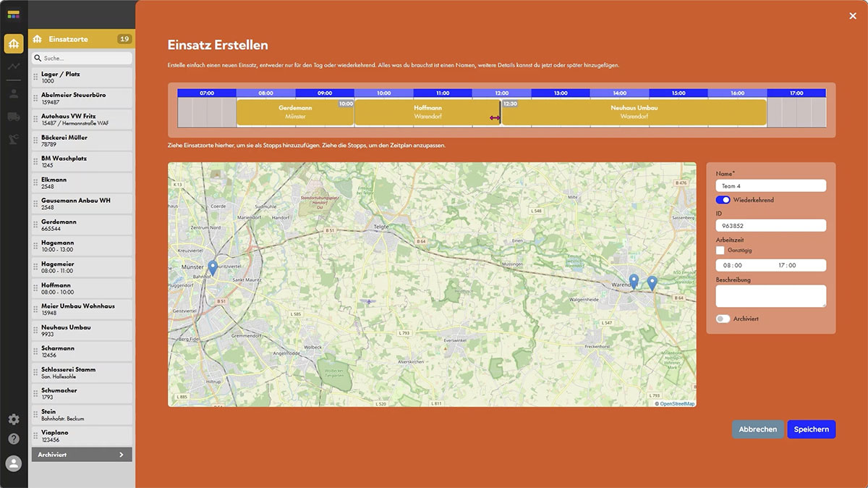Image resolution: width=868 pixels, height=488 pixels.
Task: Open the chart analytics sidebar icon
Action: tap(14, 67)
